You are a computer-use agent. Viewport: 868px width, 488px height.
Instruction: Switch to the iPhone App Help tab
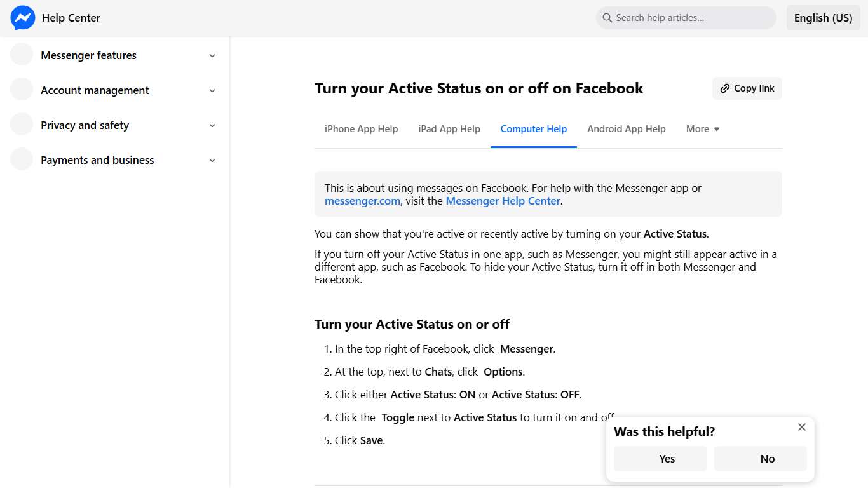pos(361,129)
